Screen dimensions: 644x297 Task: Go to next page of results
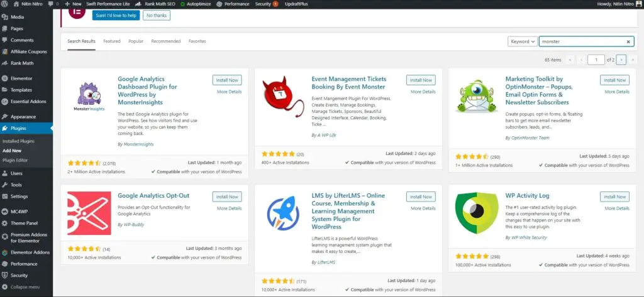(621, 60)
